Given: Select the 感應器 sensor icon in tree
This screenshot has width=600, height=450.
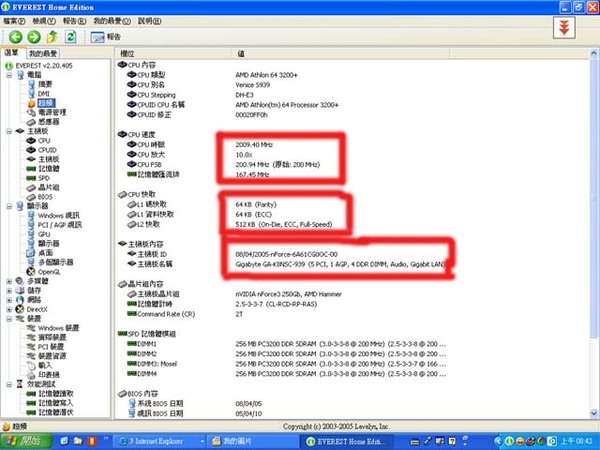Looking at the screenshot, I should (x=31, y=122).
